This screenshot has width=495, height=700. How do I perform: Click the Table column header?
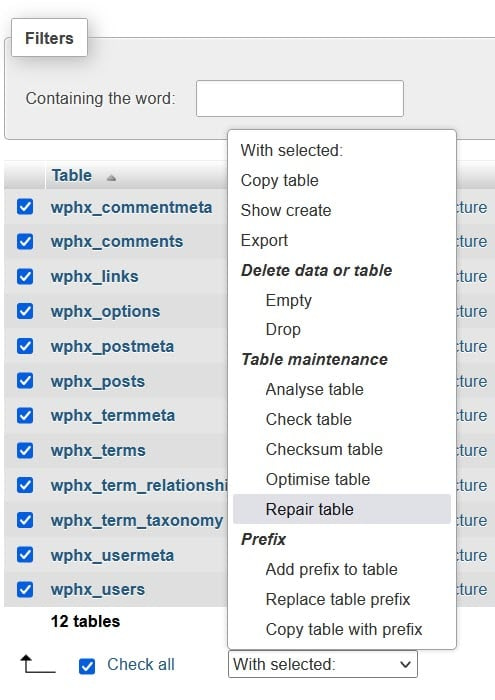(71, 175)
